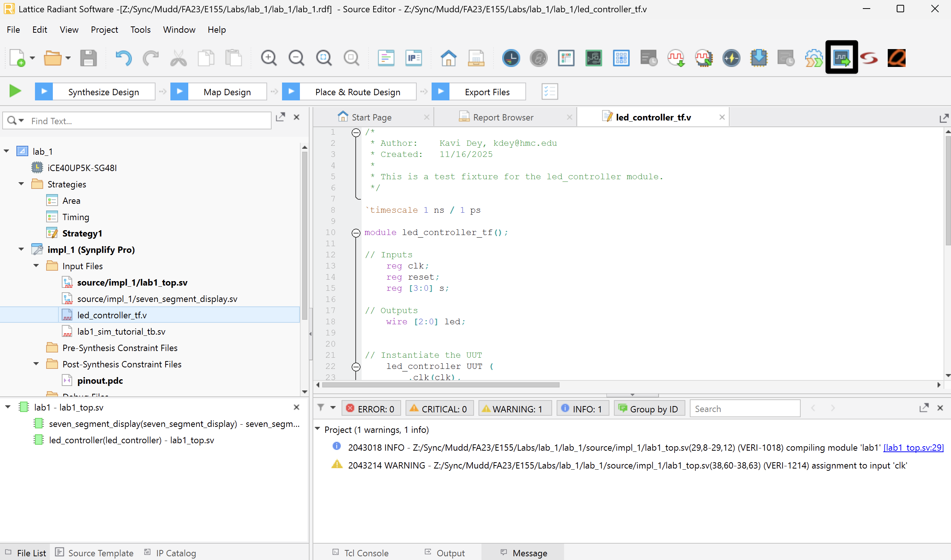Viewport: 951px width, 560px height.
Task: Collapse the Strategies folder
Action: pos(21,184)
